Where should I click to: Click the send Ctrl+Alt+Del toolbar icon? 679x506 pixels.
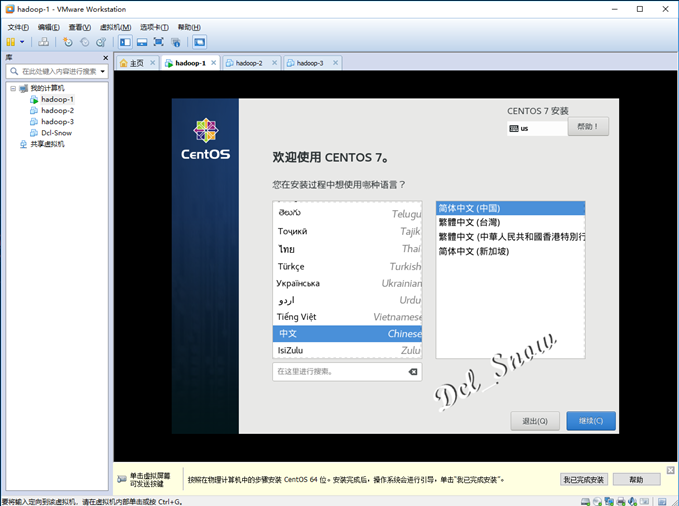pos(43,42)
